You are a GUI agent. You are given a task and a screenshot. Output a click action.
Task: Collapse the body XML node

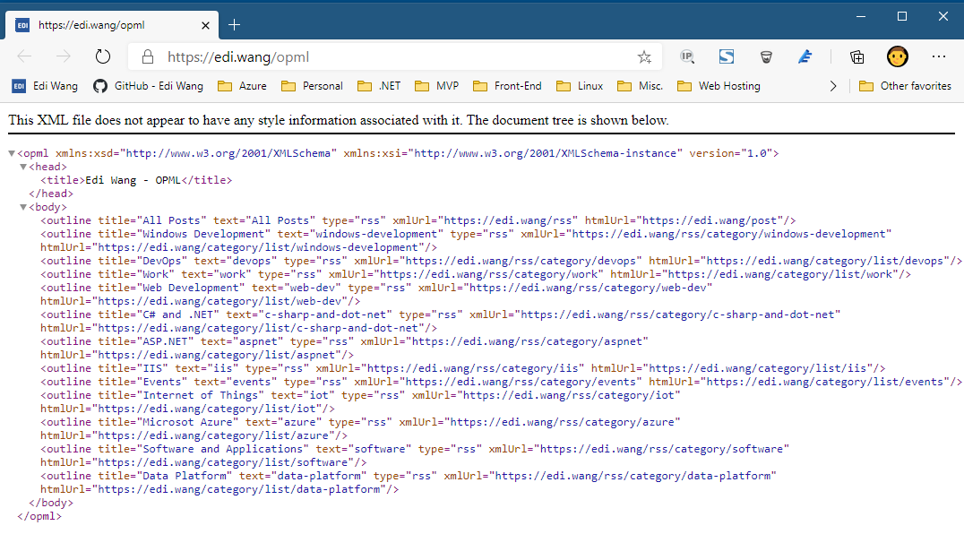point(23,207)
